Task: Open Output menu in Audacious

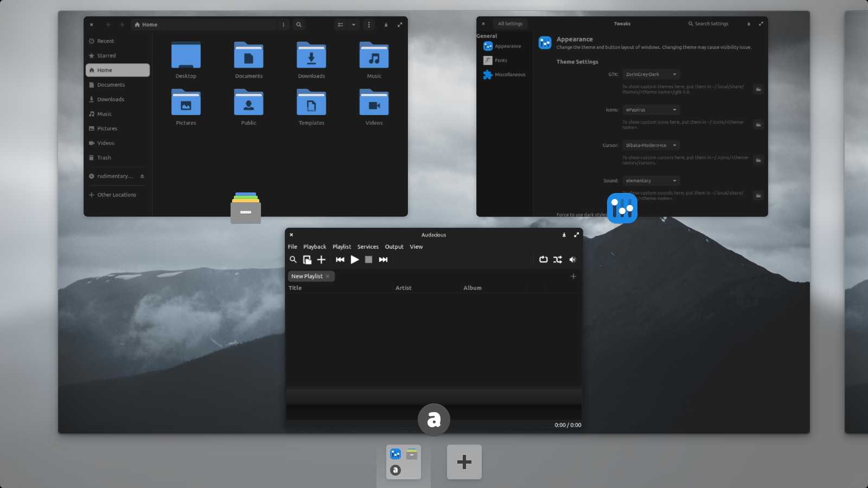Action: (x=394, y=247)
